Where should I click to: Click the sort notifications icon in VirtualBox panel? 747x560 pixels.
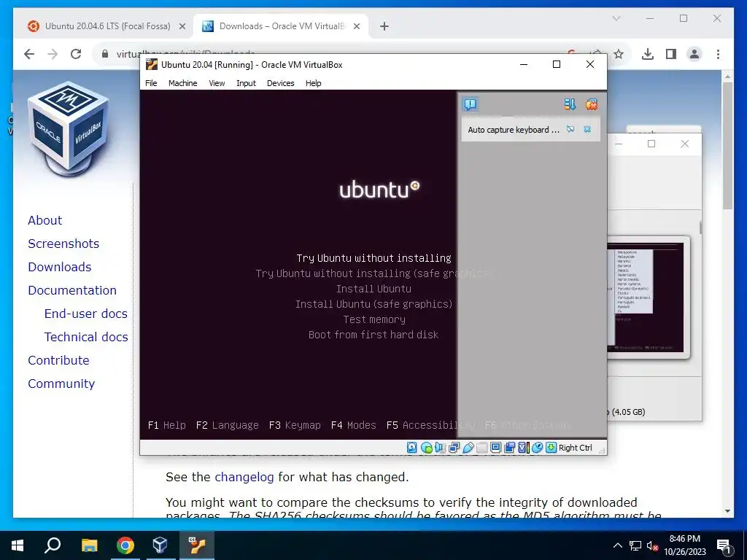click(x=570, y=104)
